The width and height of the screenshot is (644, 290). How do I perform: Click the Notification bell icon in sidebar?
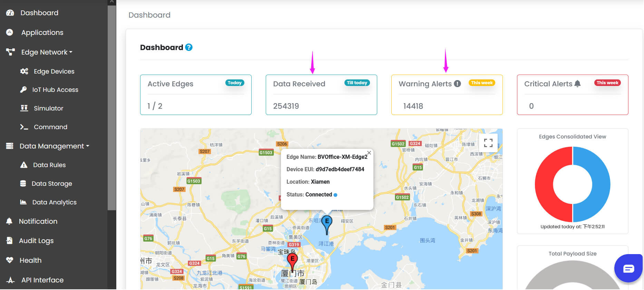coord(9,221)
